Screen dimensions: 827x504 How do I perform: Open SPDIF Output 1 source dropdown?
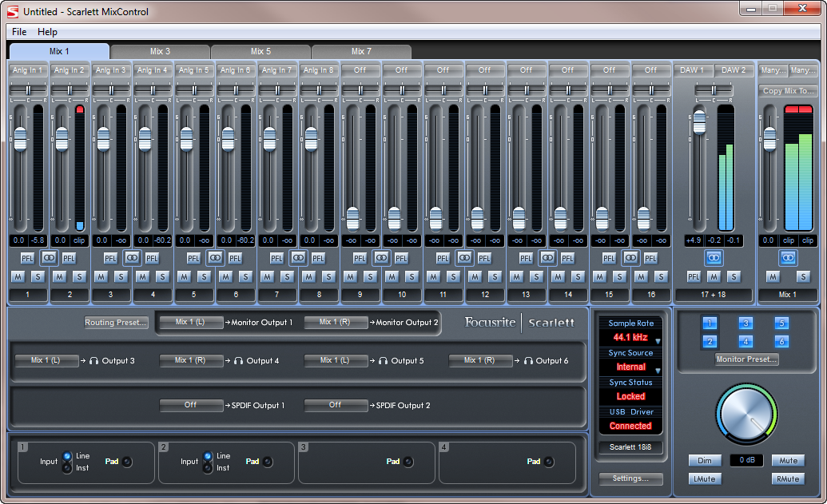tap(190, 405)
